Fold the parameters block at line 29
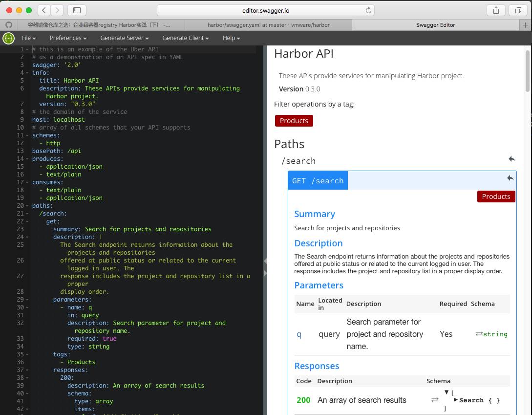This screenshot has width=532, height=415. pyautogui.click(x=27, y=300)
